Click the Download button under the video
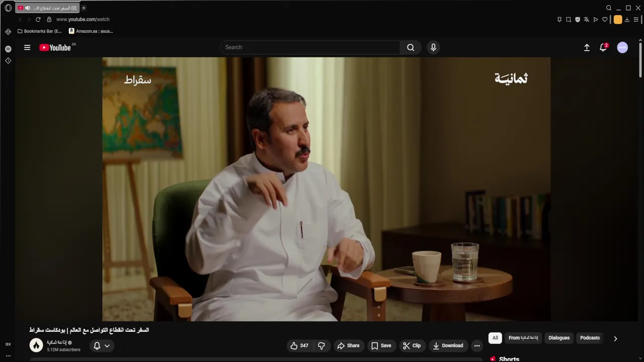Screen dimensions: 644x362 tap(448, 345)
